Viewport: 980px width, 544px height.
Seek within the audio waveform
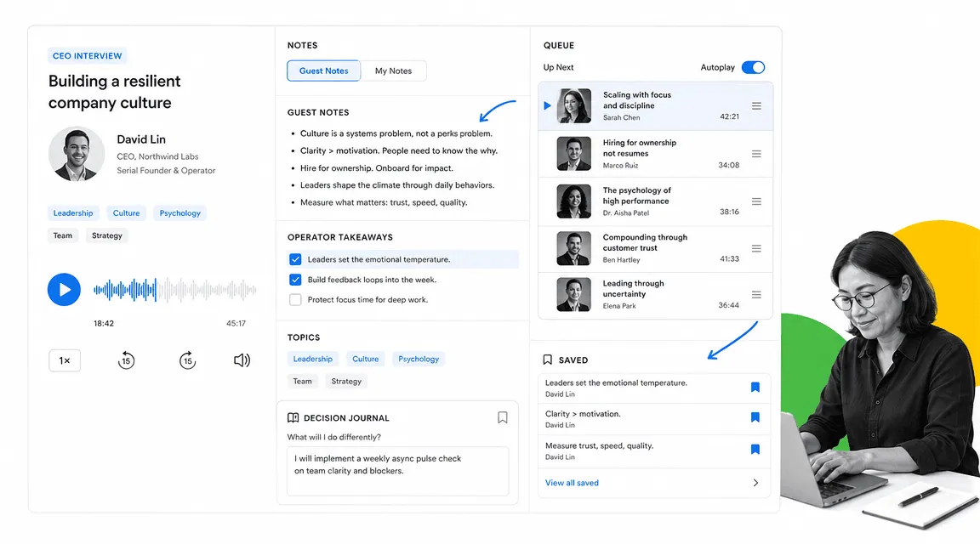(x=175, y=290)
